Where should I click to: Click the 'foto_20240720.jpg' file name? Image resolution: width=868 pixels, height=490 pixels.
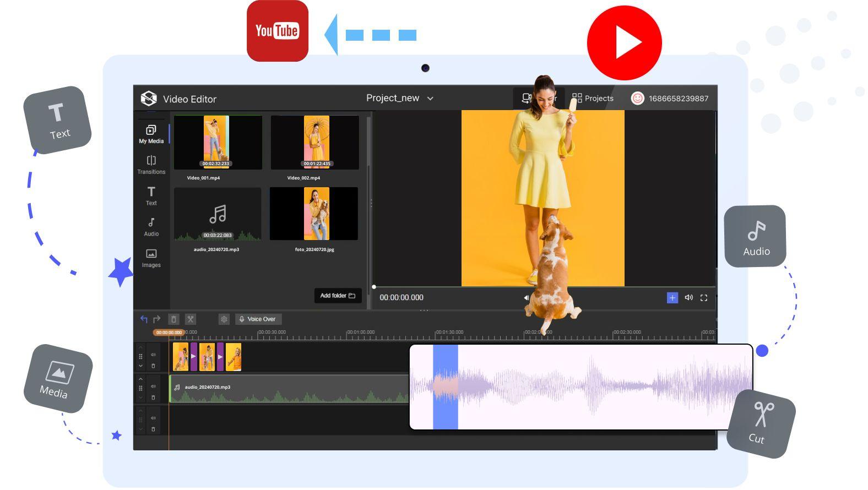(x=314, y=249)
